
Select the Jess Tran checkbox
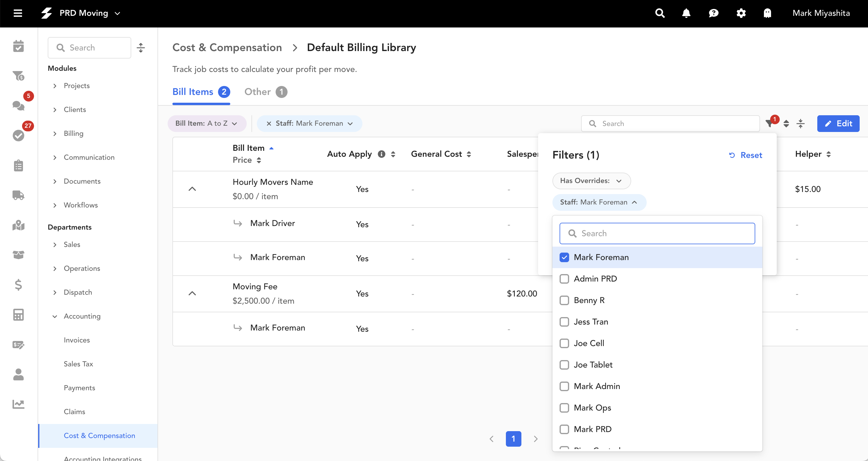tap(564, 322)
